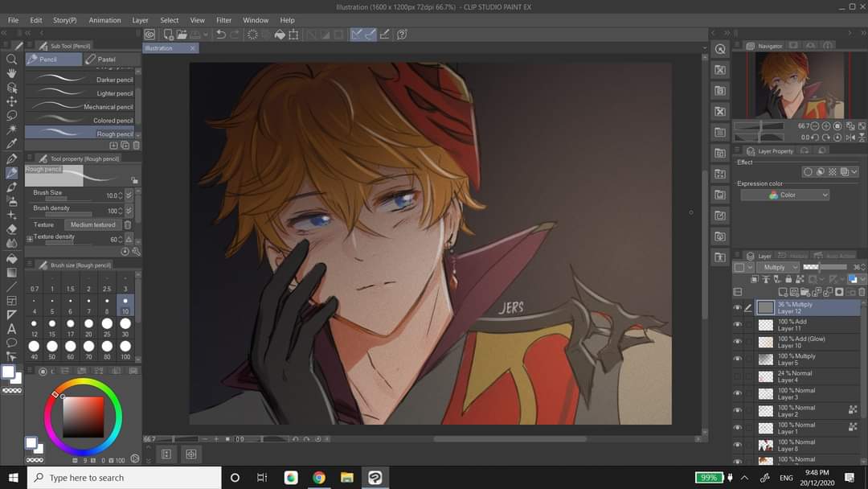Pick brush size 20 preset

tap(88, 327)
